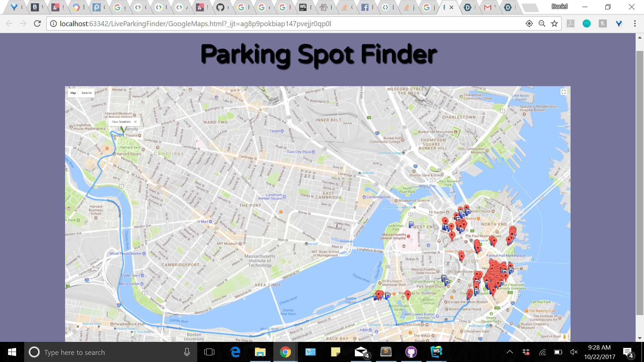Screen dimensions: 644x362
Task: Open Action Center notifications
Action: [x=628, y=352]
